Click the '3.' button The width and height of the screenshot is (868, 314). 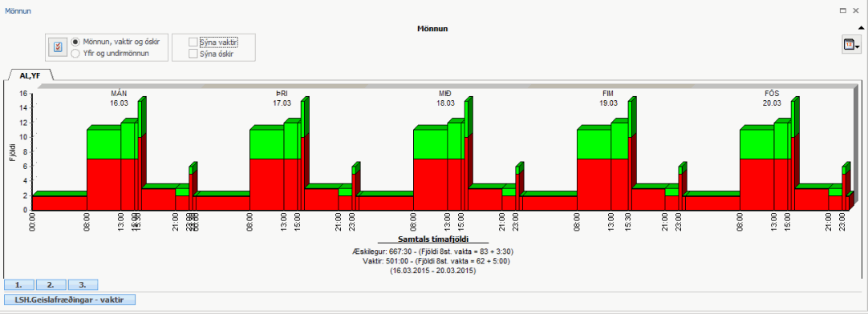tap(83, 284)
